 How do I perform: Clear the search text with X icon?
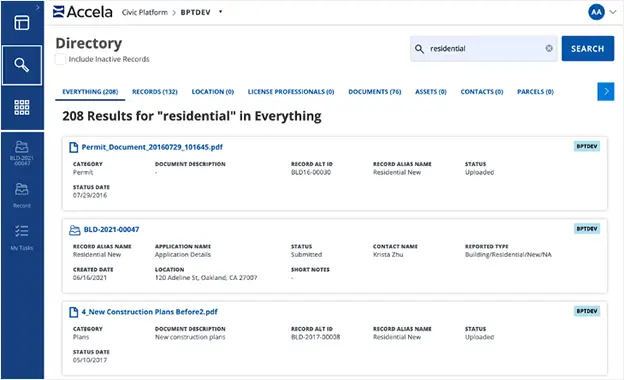(549, 48)
